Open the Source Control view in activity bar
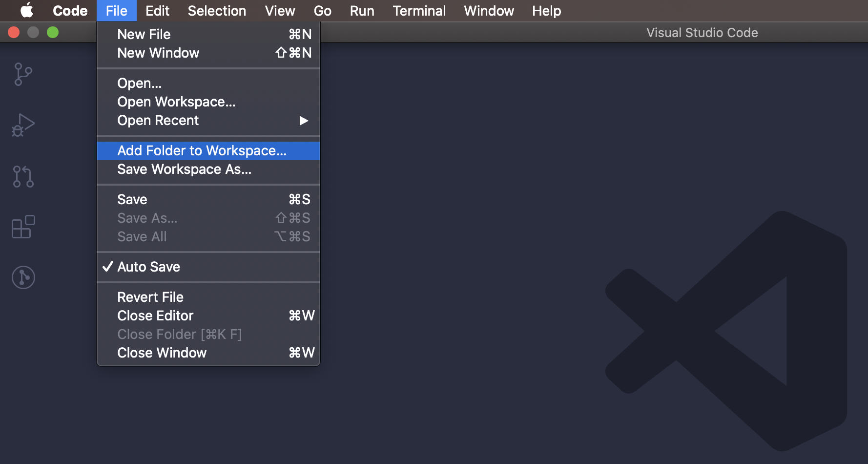 [23, 74]
